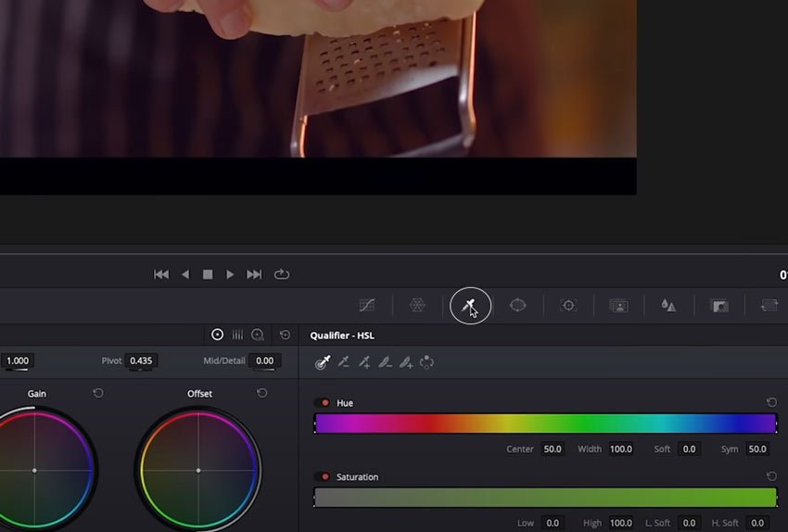The width and height of the screenshot is (788, 532).
Task: Toggle the Hue qualifier on/off
Action: coord(324,403)
